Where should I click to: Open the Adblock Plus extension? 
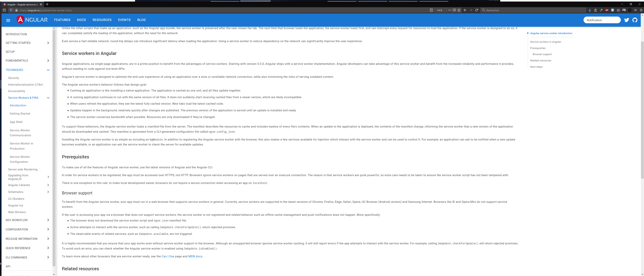pos(607,10)
